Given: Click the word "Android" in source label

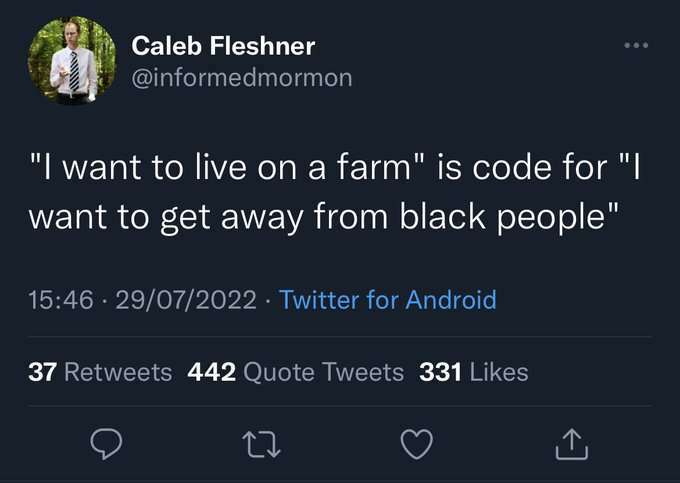Looking at the screenshot, I should (x=452, y=299).
